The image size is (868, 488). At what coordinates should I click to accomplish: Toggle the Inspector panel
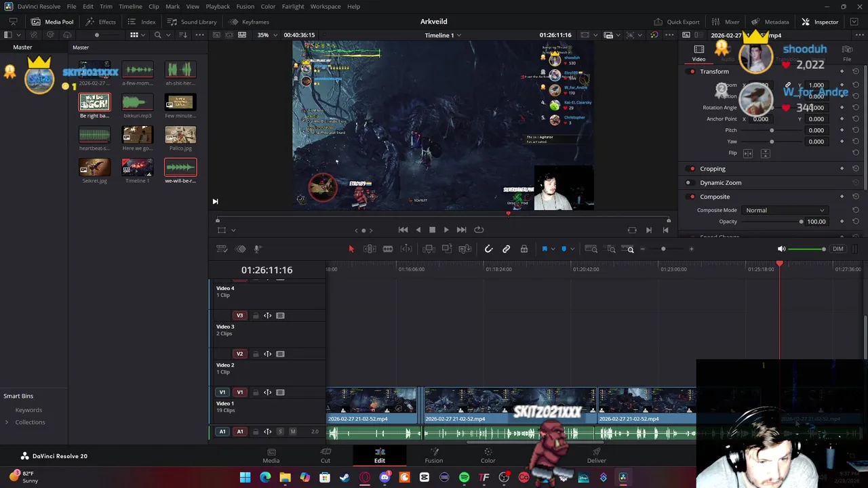tap(820, 22)
